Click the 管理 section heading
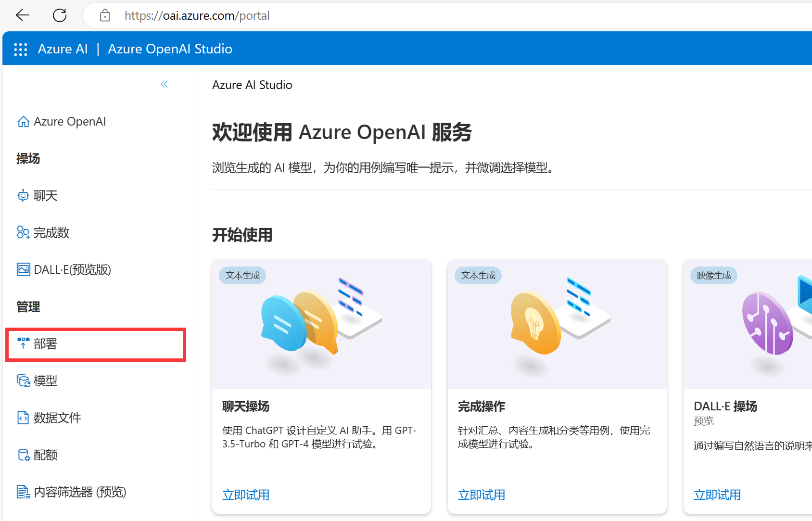 (x=28, y=306)
